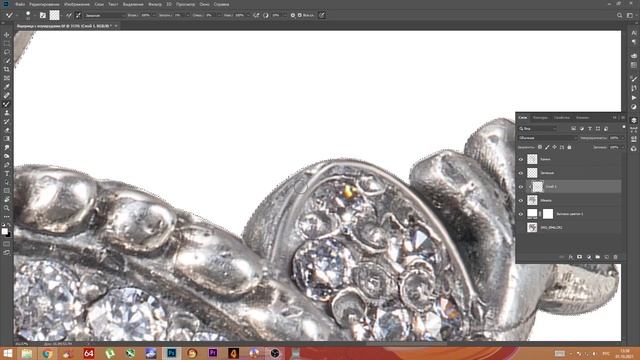Viewport: 640px width, 360px height.
Task: Select the Pen tool
Action: [x=7, y=165]
